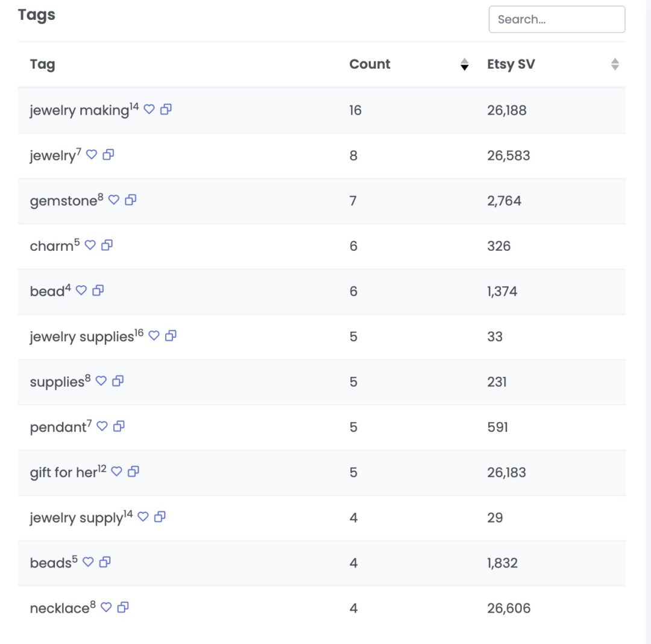Copy the 'necklace' tag icon
Image resolution: width=651 pixels, height=644 pixels.
tap(123, 607)
